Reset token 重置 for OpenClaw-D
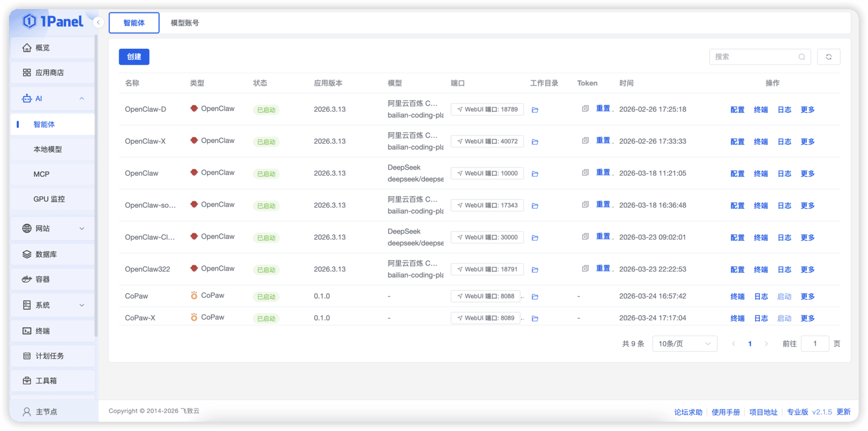Screen dimensions: 868x431 coord(603,108)
